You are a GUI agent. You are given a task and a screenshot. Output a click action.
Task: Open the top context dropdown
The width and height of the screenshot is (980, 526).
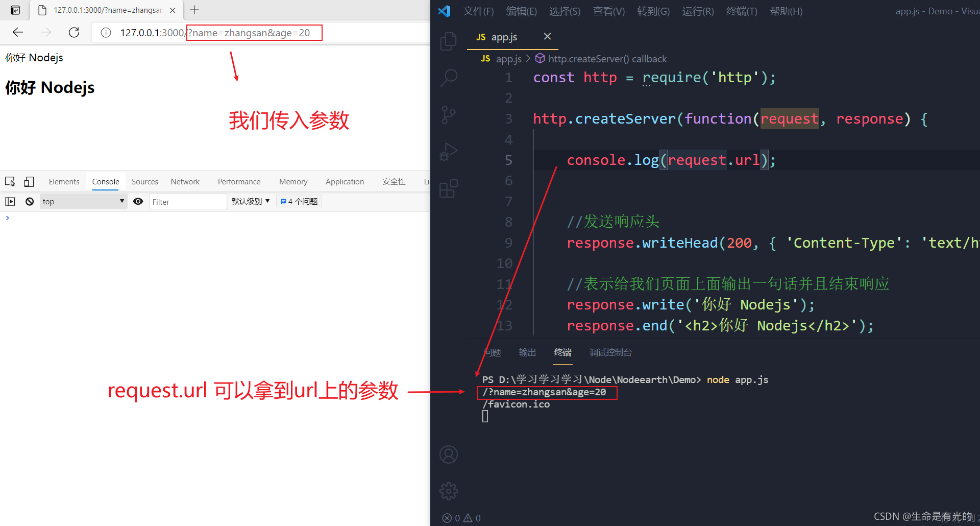point(84,202)
